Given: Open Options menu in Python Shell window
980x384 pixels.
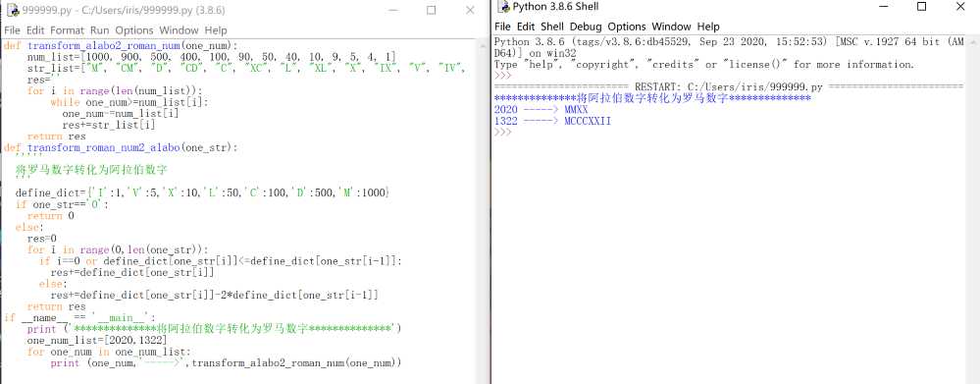Looking at the screenshot, I should tap(627, 27).
